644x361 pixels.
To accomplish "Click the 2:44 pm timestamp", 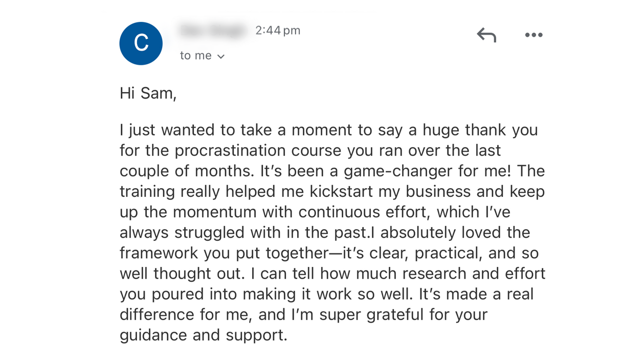I will [278, 31].
